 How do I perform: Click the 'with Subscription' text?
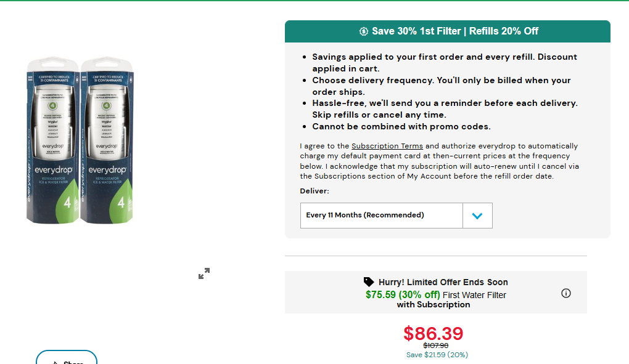433,304
